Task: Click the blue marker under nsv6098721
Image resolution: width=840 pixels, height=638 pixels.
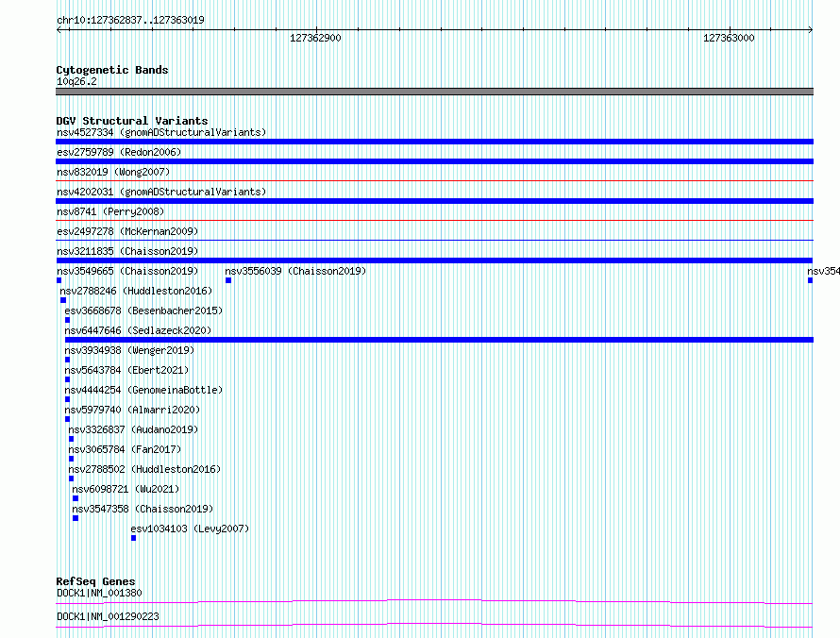Action: click(76, 498)
